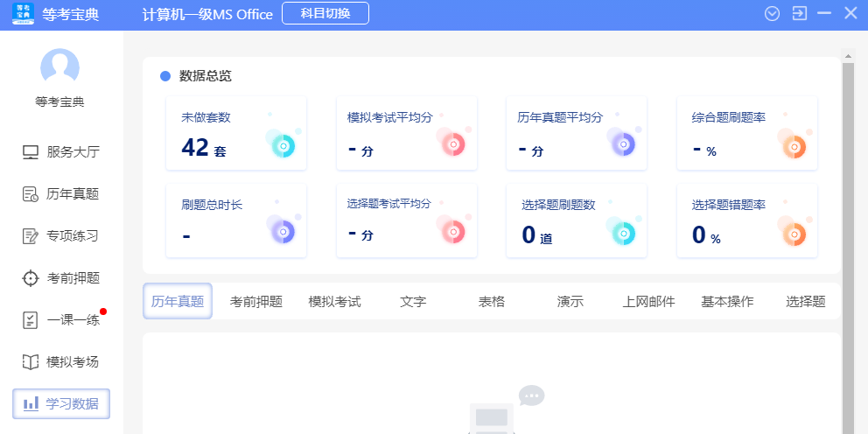Go to 专项练习 in the sidebar
The image size is (868, 434).
pyautogui.click(x=61, y=236)
